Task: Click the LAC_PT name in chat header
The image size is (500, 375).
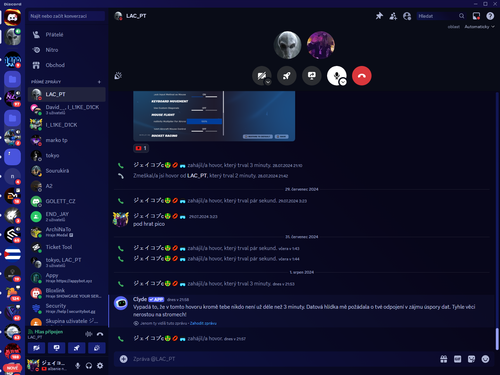Action: [x=136, y=16]
